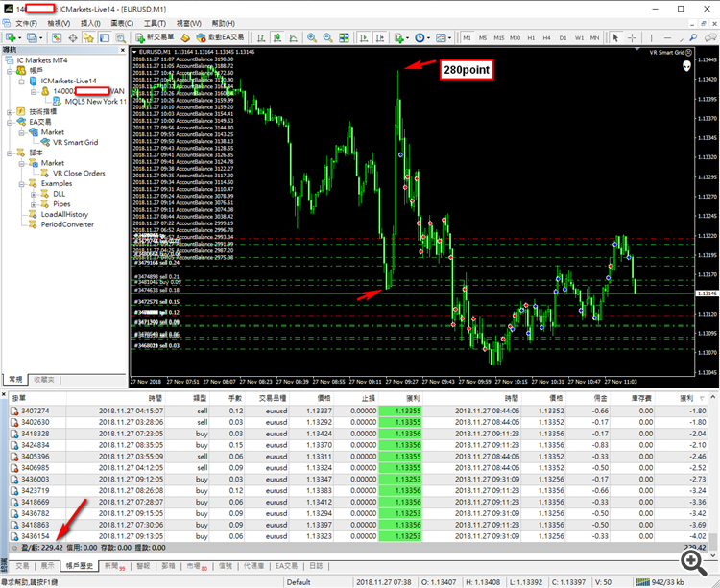720x588 pixels.
Task: Open the 檢視(V) menu
Action: (59, 23)
